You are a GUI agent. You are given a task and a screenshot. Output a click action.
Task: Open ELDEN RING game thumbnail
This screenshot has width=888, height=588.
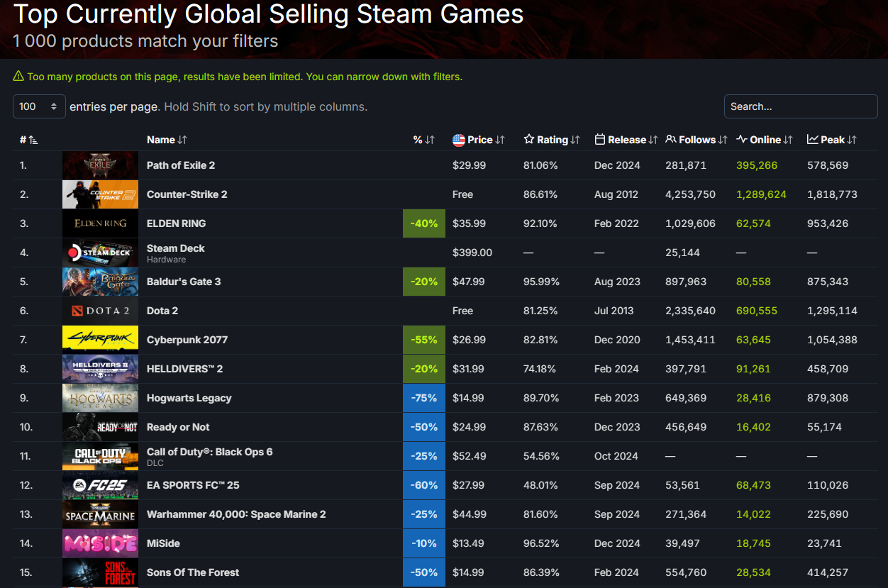[100, 223]
